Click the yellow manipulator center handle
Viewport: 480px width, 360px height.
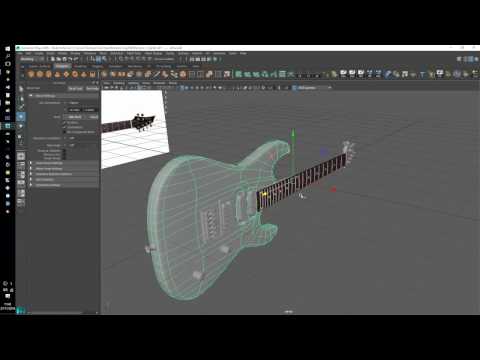coord(264,194)
